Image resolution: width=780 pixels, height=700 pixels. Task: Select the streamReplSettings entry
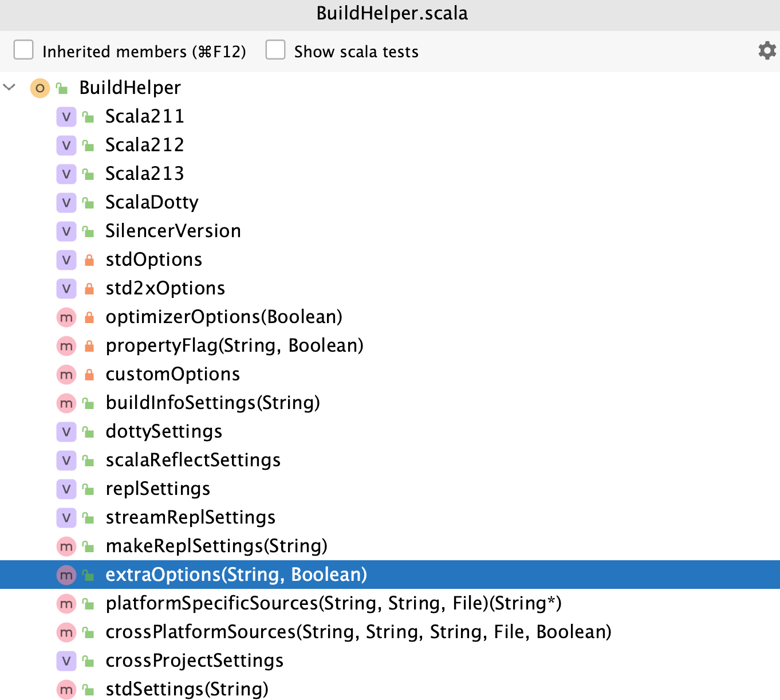[x=190, y=517]
